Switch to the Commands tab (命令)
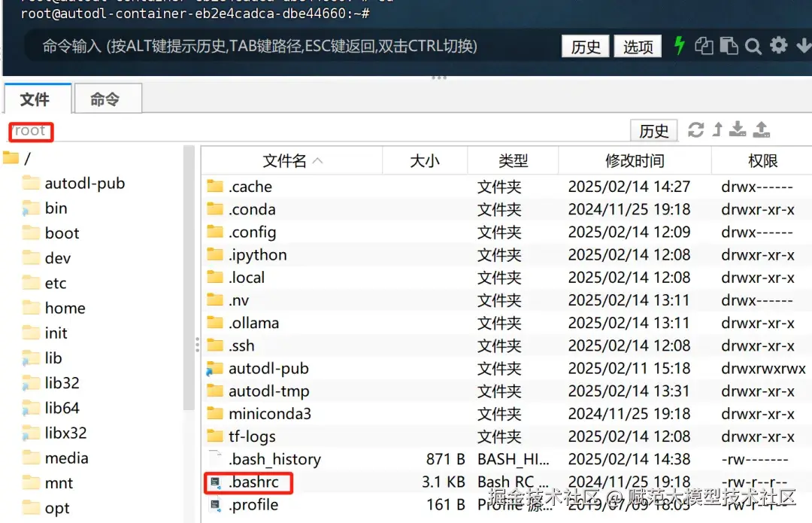This screenshot has height=523, width=812. coord(108,99)
